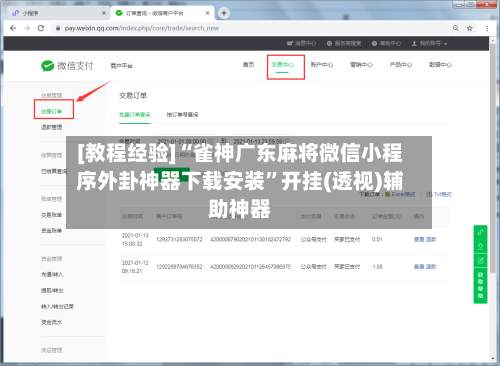Select the 2021-01-12 09:18:21 timestamp cell
500x366 pixels.
pyautogui.click(x=135, y=267)
